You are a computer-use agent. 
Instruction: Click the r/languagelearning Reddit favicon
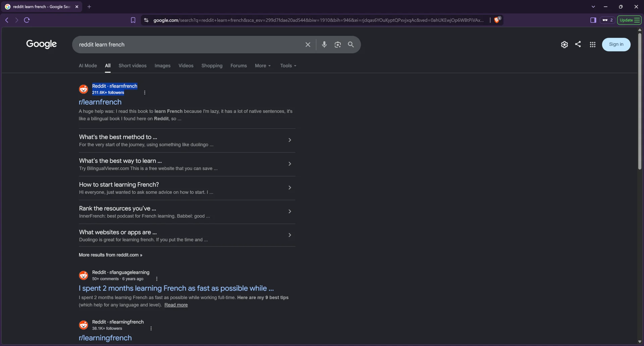(x=84, y=276)
